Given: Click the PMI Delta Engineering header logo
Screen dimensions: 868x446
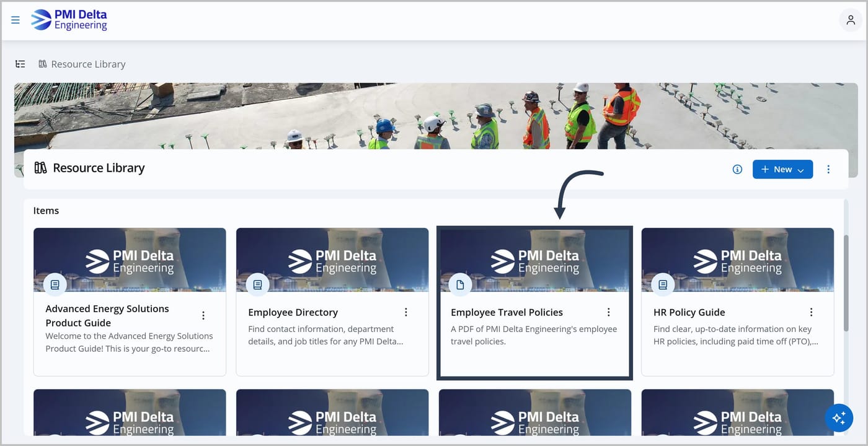Looking at the screenshot, I should point(69,20).
